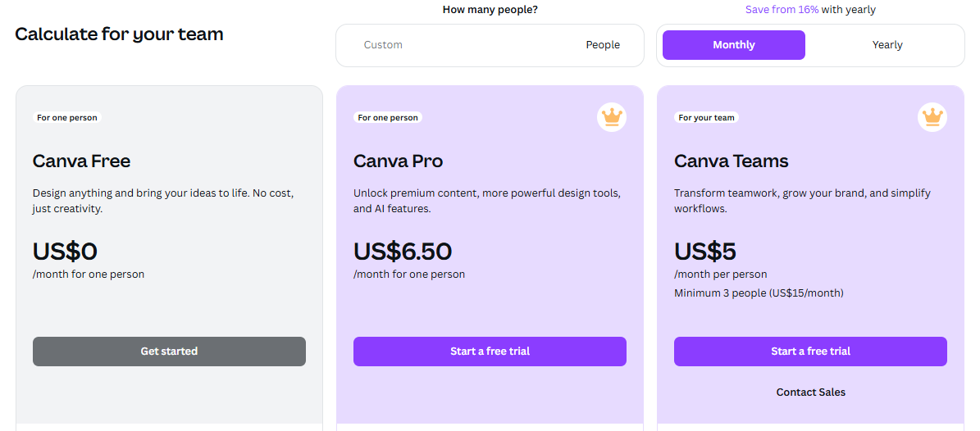This screenshot has height=431, width=980.
Task: Click the crown icon on Canva Pro card
Action: pos(612,117)
